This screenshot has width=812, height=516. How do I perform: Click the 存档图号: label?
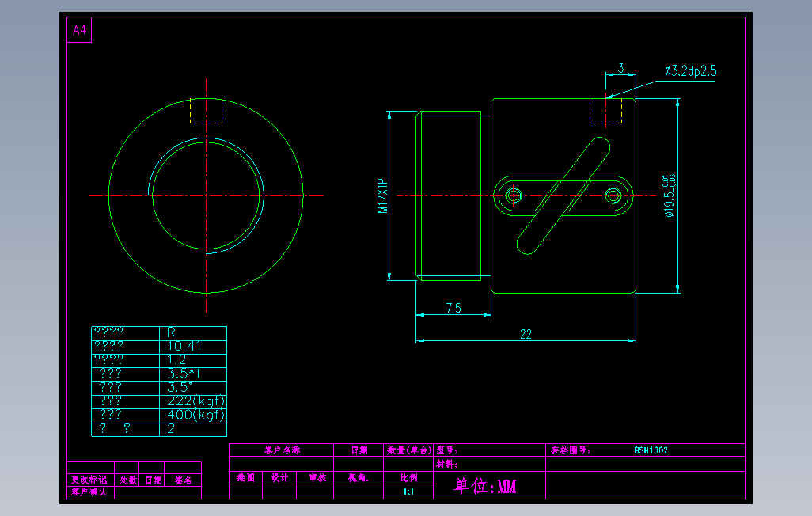click(x=570, y=450)
